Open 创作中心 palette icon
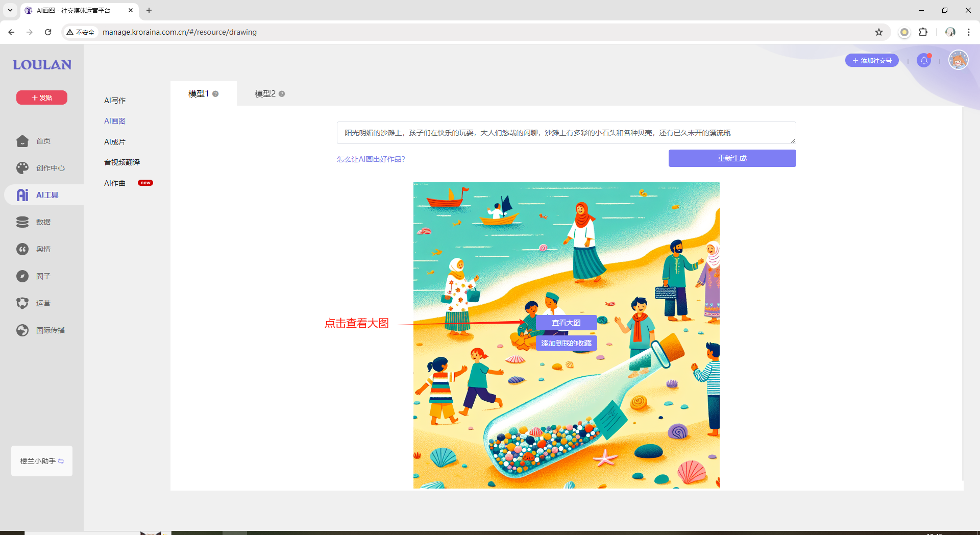Viewport: 980px width, 535px height. pyautogui.click(x=22, y=168)
